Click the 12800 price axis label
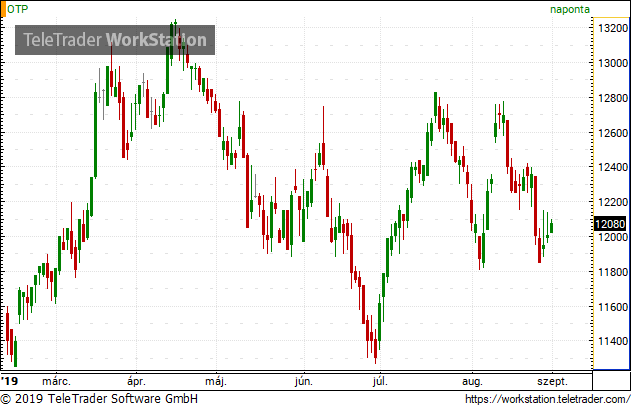Screen dimensions: 631x408 pos(613,98)
